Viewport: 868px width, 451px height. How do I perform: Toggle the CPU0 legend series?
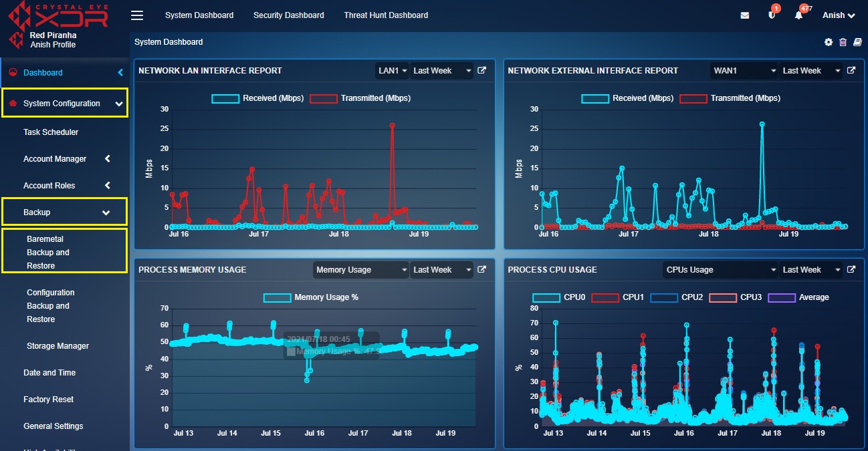(559, 297)
